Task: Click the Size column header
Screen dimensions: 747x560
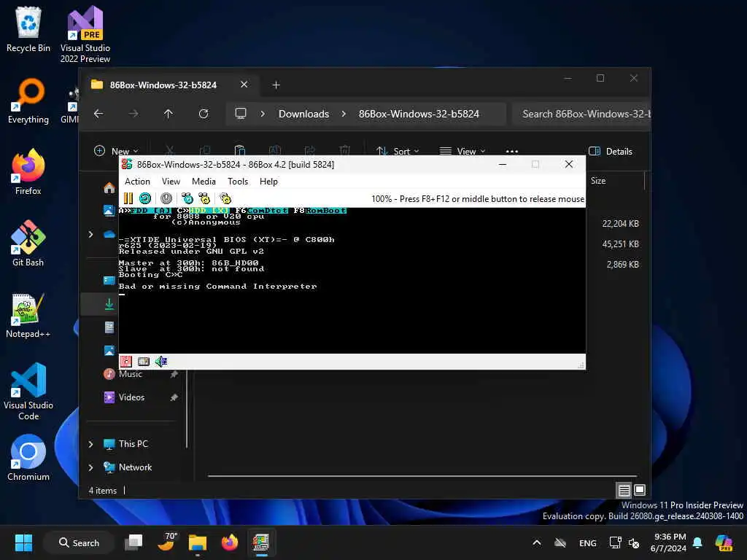Action: coord(598,181)
